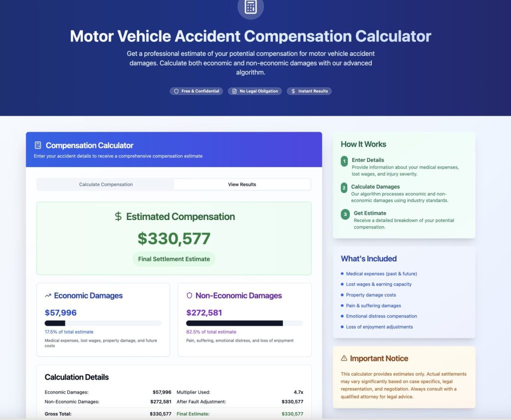Click Medical expenses (past & future) item
The image size is (511, 420).
381,274
